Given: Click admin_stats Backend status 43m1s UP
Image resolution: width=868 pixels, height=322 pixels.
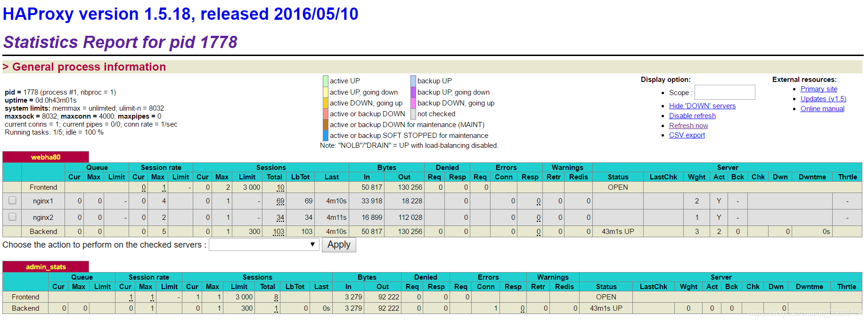Looking at the screenshot, I should pyautogui.click(x=606, y=308).
